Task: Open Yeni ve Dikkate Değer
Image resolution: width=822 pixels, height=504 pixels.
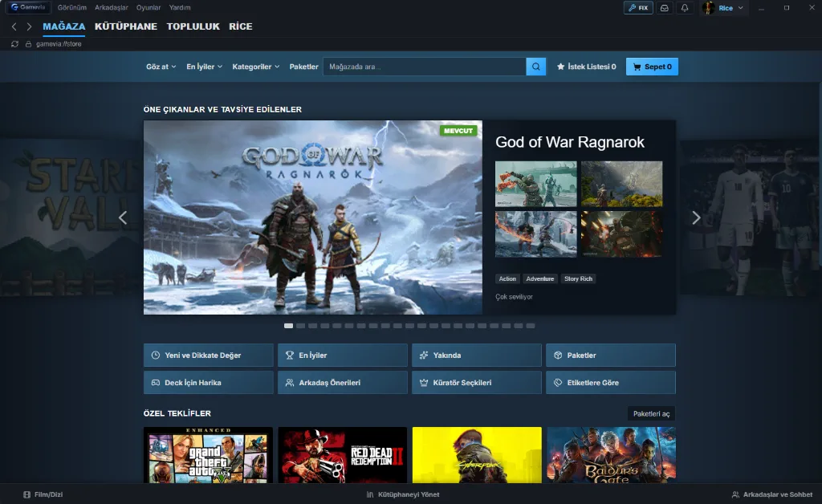Action: [208, 356]
